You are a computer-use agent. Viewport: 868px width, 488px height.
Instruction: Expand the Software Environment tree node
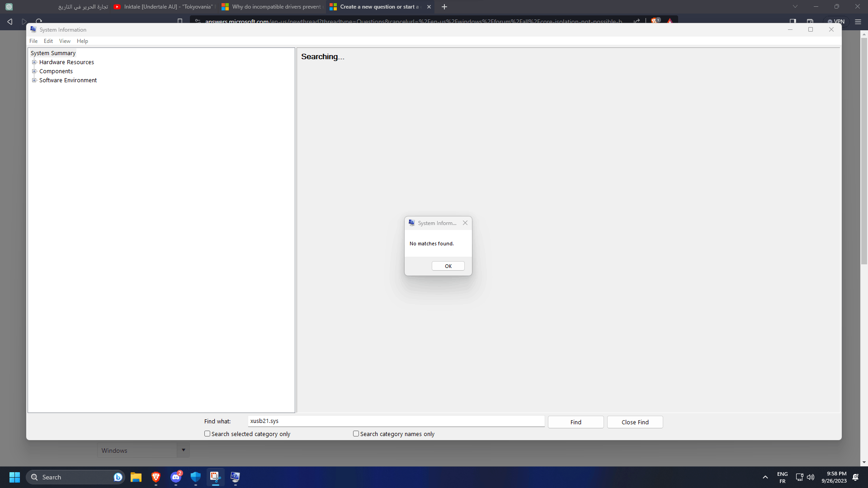[x=34, y=80]
